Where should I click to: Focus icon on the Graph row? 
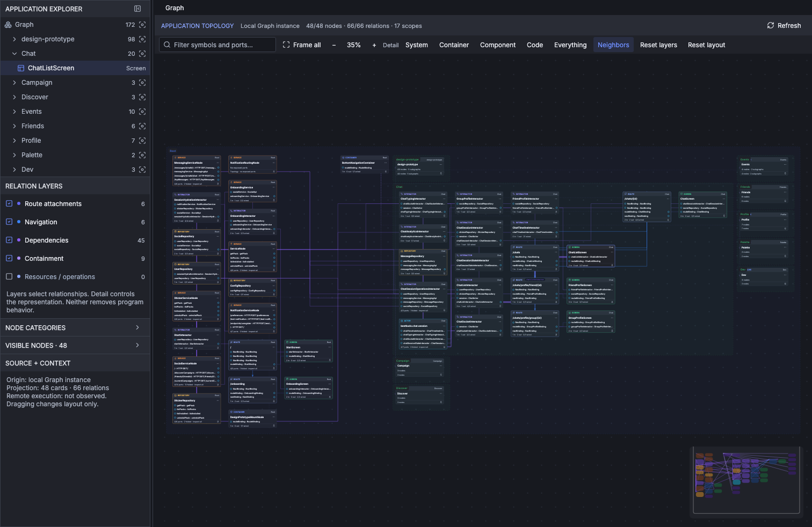coord(142,25)
